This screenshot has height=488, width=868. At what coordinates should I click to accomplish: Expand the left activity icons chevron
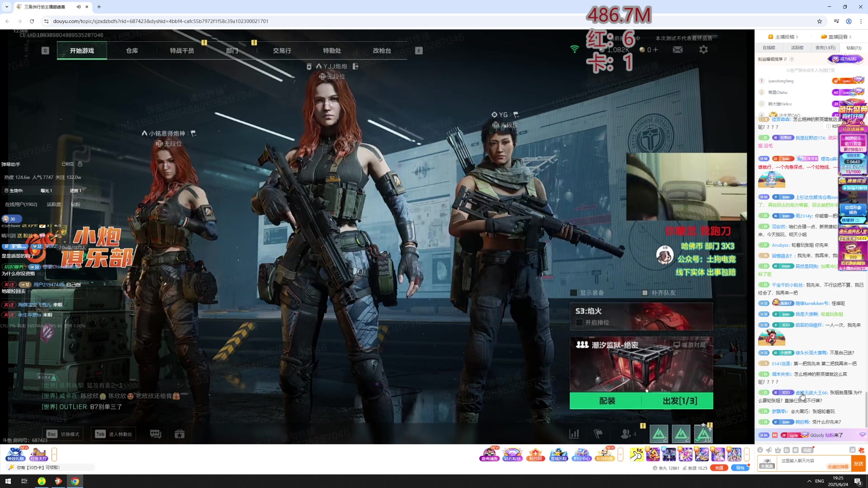click(x=54, y=454)
